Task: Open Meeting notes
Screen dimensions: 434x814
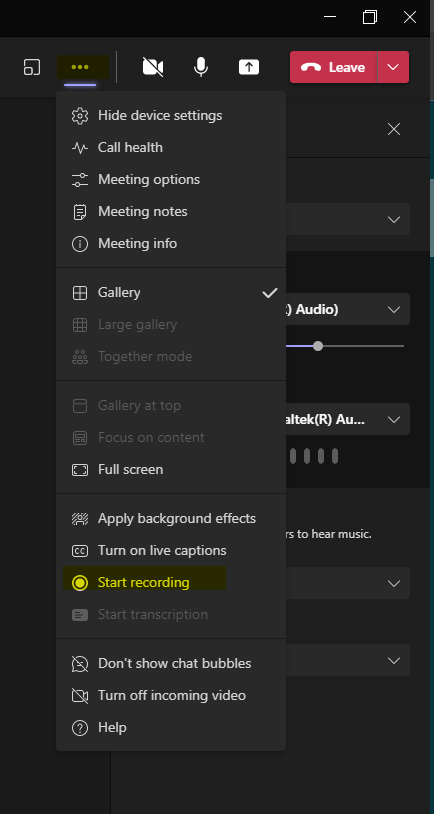Action: pos(171,212)
